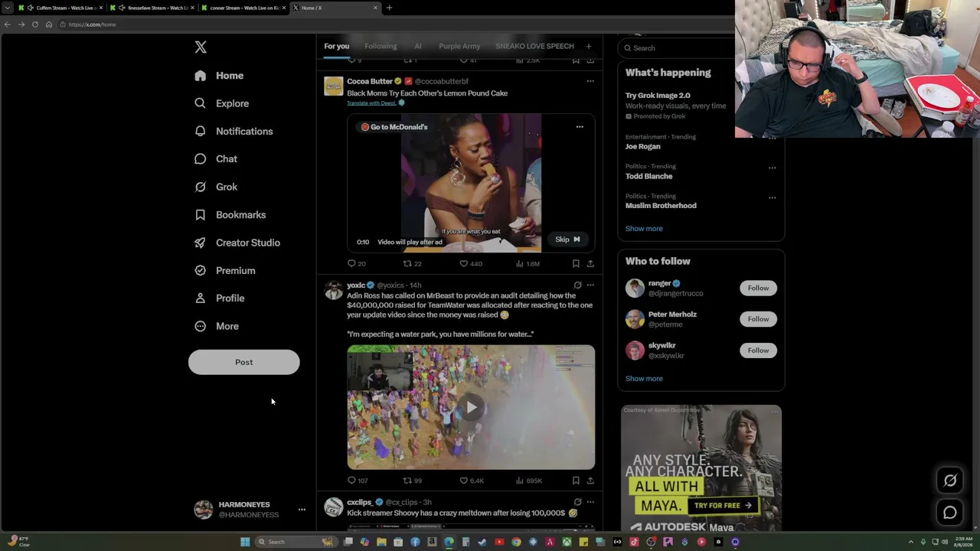
Task: Click Go to McDonald's ad label
Action: [394, 127]
